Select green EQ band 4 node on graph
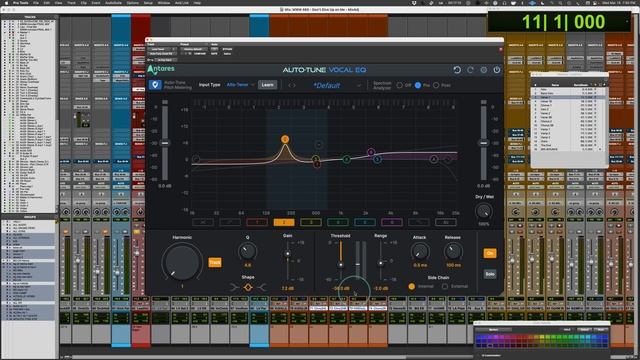 tap(346, 159)
